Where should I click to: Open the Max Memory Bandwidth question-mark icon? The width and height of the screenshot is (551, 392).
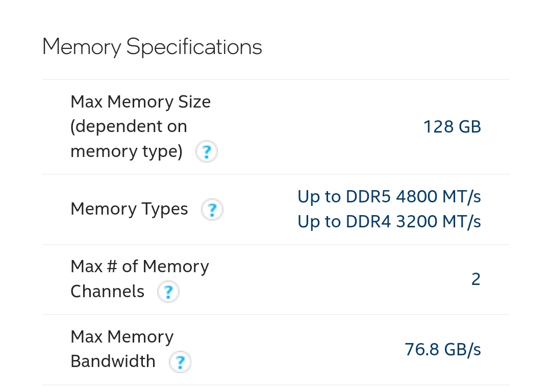180,362
